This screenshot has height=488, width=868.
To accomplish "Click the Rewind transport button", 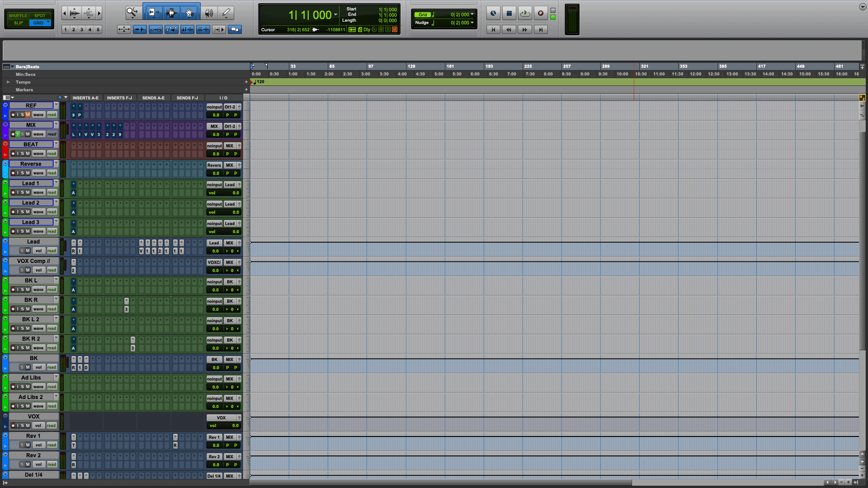I will point(509,30).
